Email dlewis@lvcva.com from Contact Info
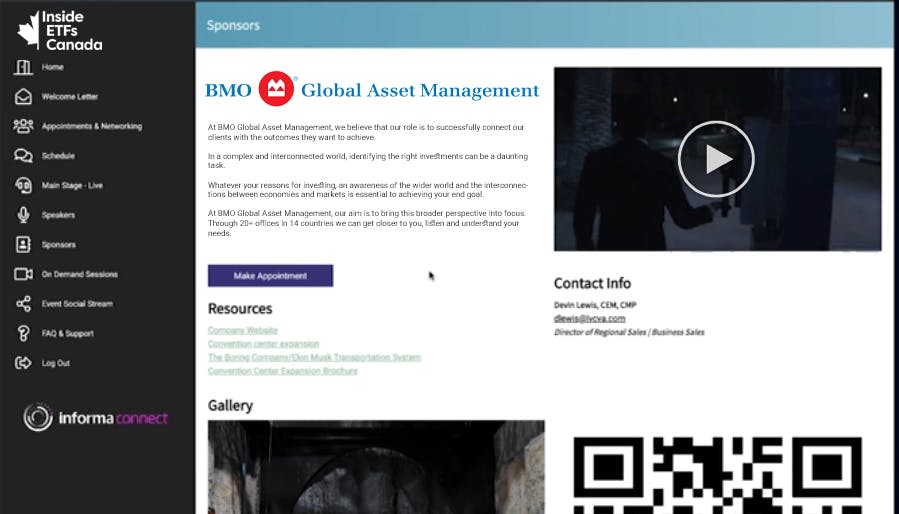 [589, 318]
